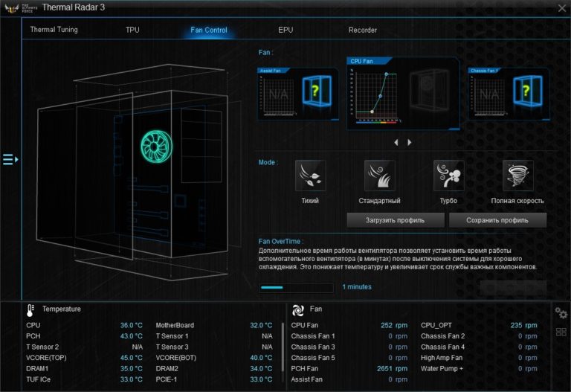
Task: Switch to the Recorder tab
Action: tap(363, 30)
